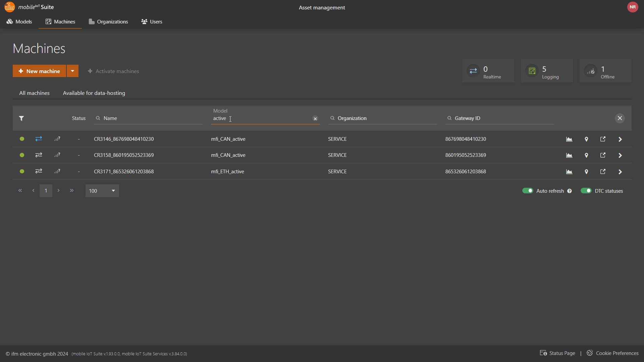This screenshot has width=644, height=362.
Task: Switch to the Organizations menu
Action: click(x=108, y=21)
